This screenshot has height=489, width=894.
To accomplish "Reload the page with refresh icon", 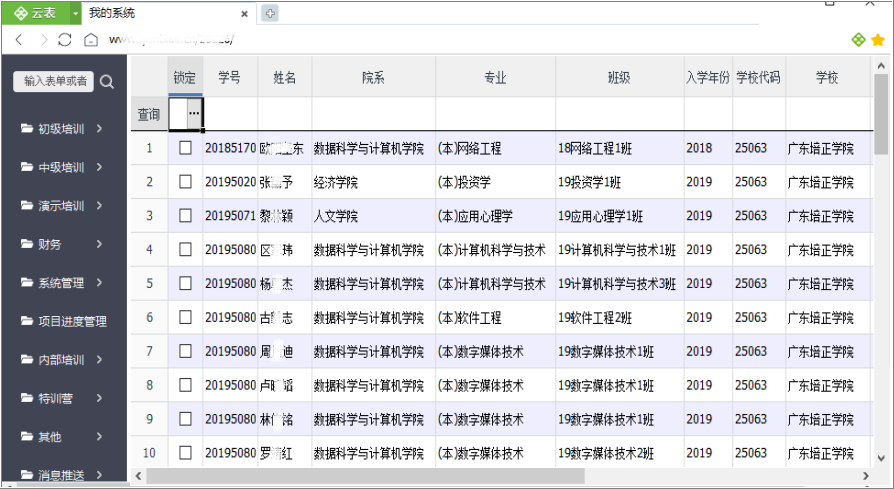I will click(x=65, y=39).
